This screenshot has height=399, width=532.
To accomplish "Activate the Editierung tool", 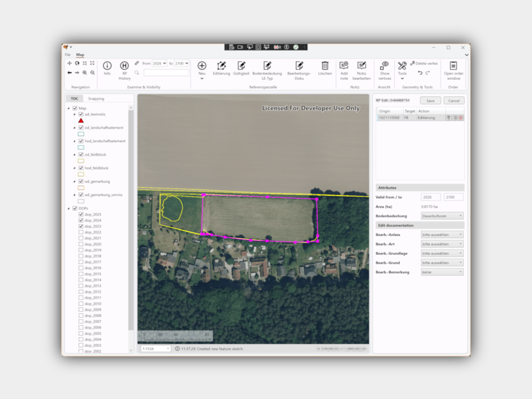I will tap(221, 65).
